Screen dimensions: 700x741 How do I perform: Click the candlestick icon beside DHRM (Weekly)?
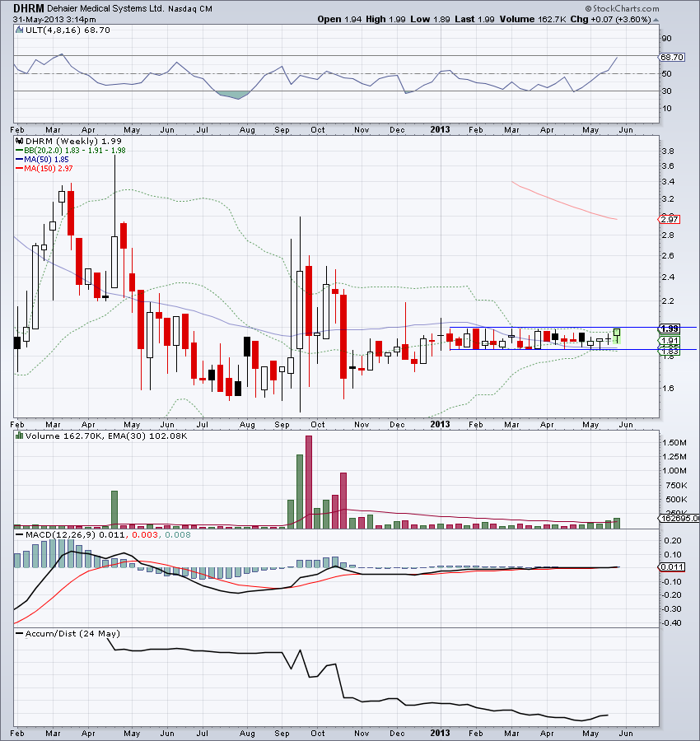click(20, 141)
